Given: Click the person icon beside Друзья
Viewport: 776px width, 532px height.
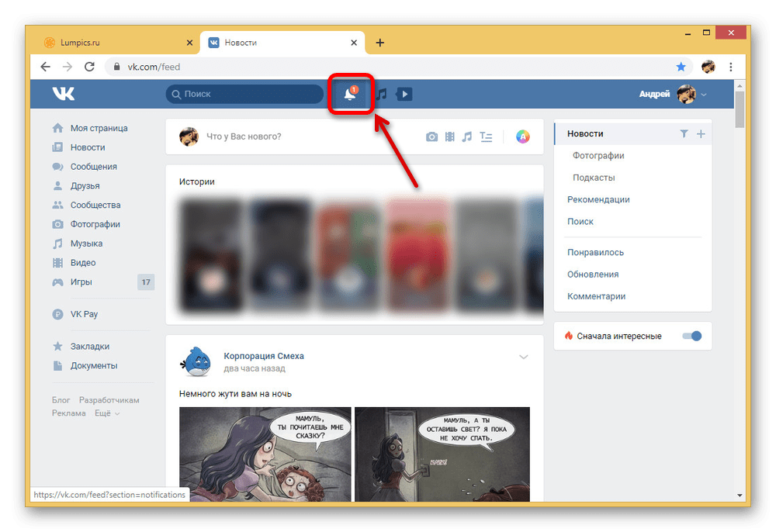Looking at the screenshot, I should pos(58,186).
